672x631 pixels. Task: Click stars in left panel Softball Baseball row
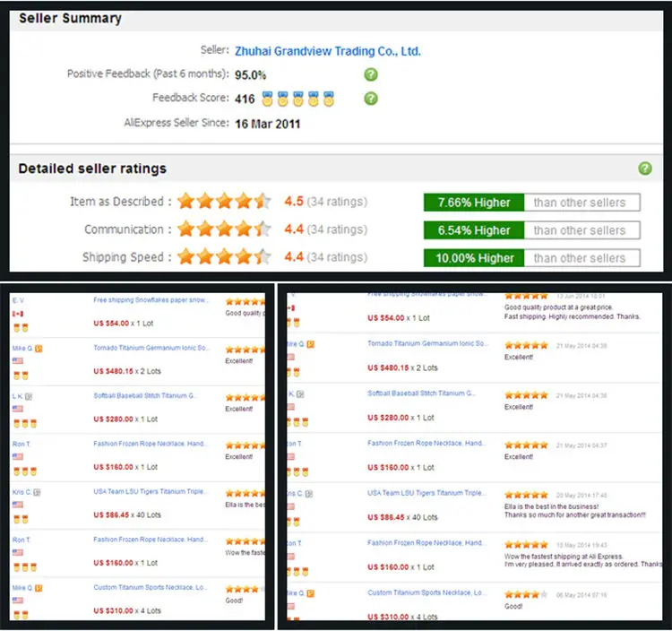tap(246, 398)
